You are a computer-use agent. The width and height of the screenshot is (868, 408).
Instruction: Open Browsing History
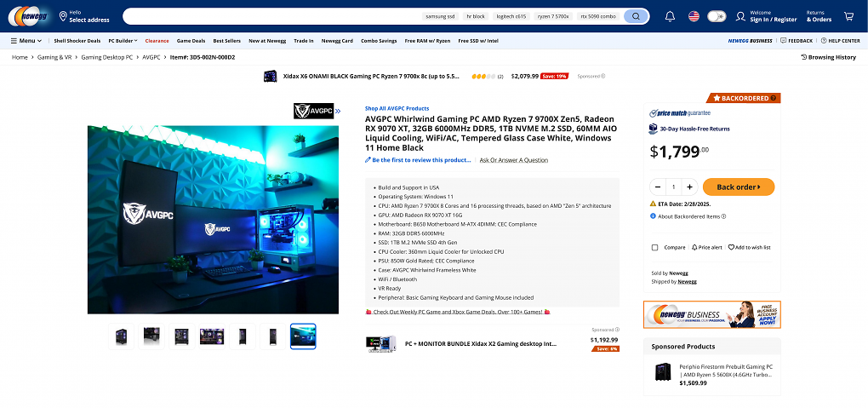829,57
